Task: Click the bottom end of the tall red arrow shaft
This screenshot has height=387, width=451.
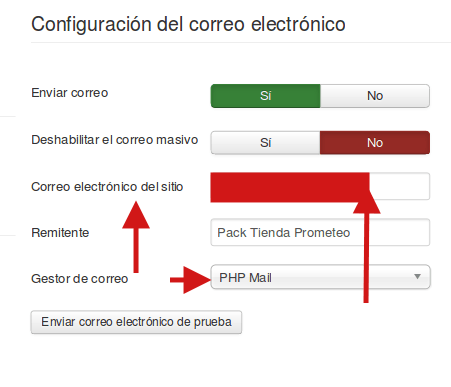Action: [x=366, y=299]
